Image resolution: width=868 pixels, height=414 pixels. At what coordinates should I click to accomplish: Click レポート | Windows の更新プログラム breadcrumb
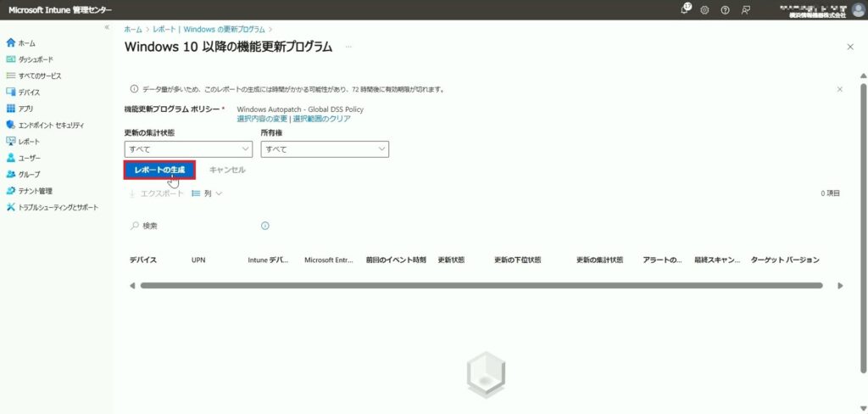point(209,30)
